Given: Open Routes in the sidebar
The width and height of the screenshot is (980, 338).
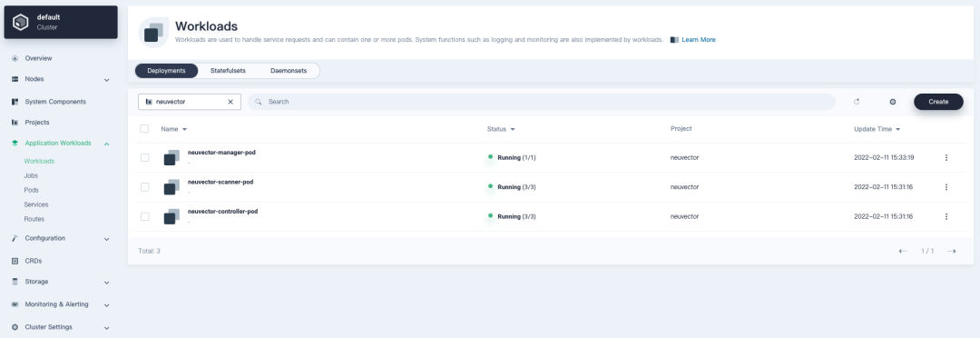Looking at the screenshot, I should tap(34, 219).
